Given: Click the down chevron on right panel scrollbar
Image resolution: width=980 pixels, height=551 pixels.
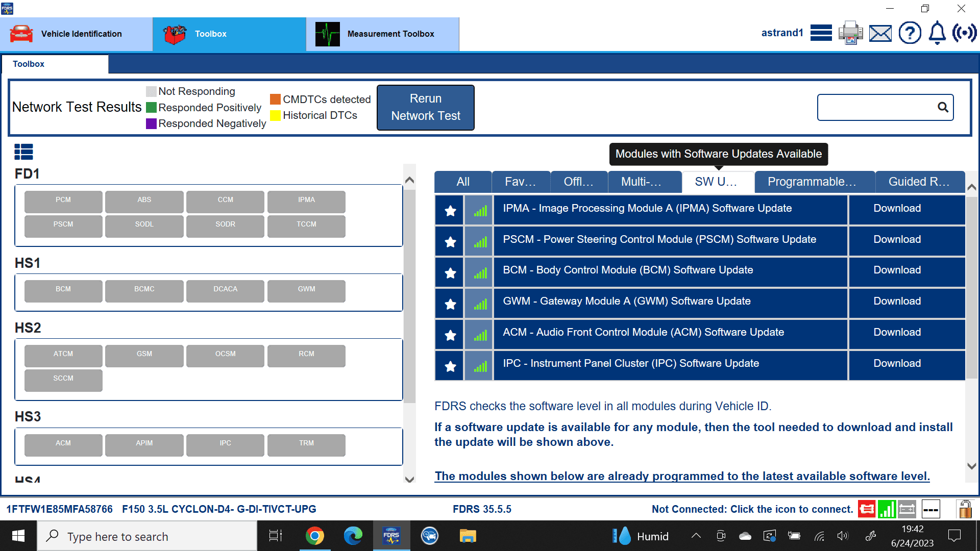Looking at the screenshot, I should (x=972, y=466).
